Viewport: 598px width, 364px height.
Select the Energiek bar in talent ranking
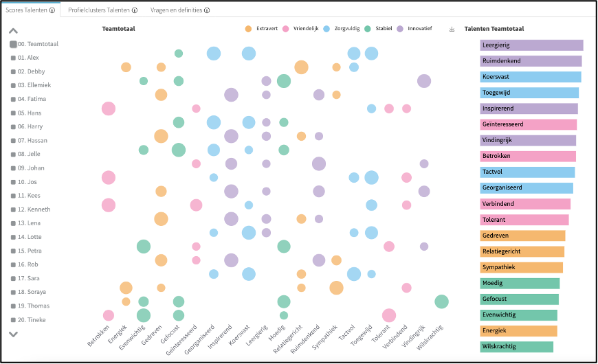point(519,331)
